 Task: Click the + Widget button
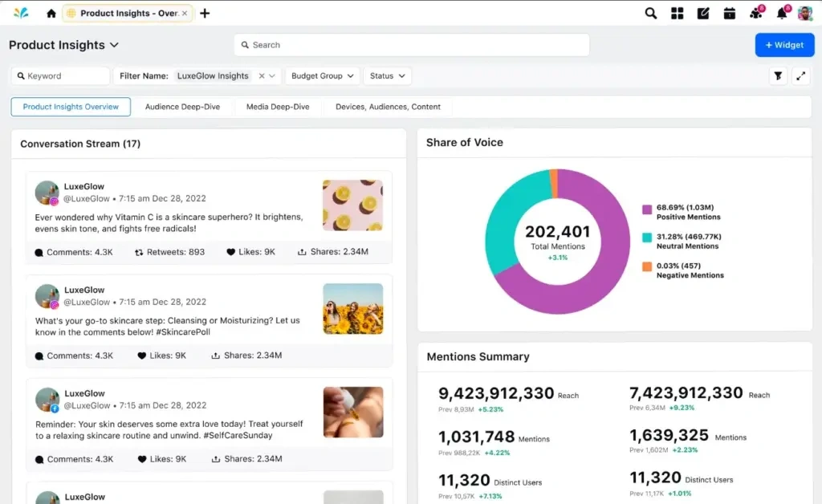785,45
